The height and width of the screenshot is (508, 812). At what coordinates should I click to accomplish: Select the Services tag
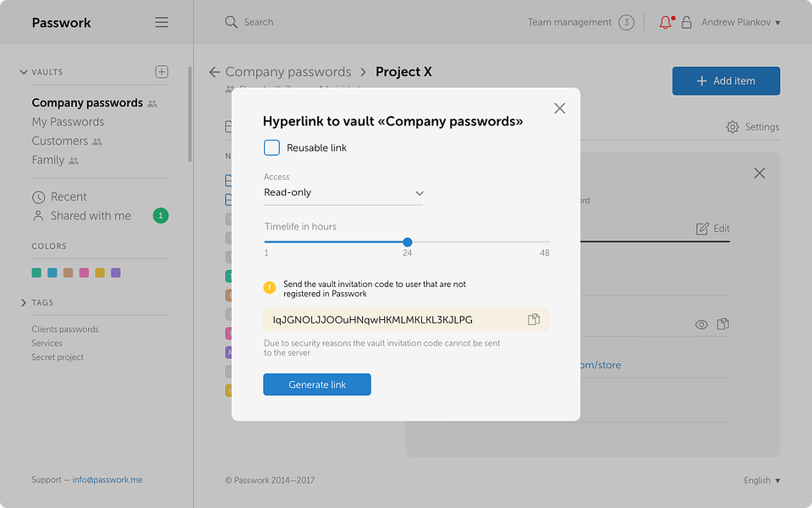47,343
